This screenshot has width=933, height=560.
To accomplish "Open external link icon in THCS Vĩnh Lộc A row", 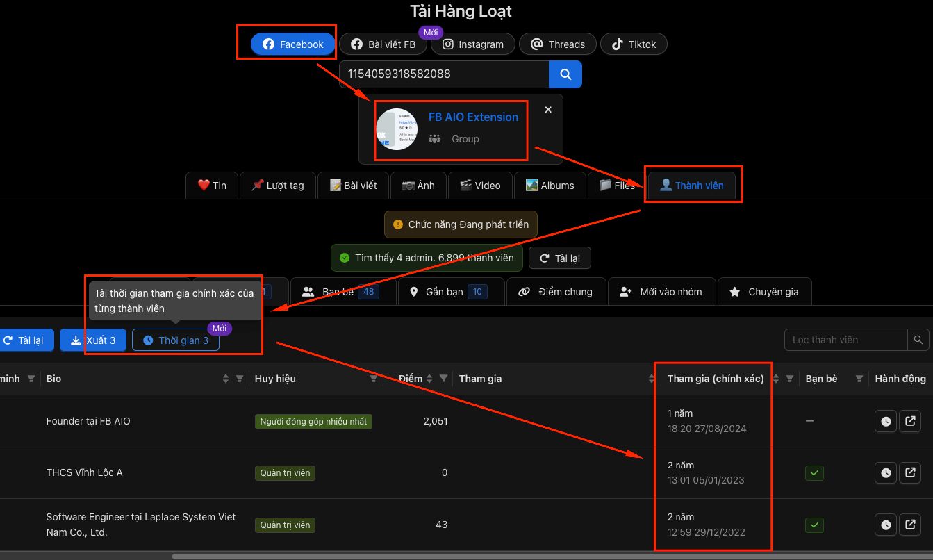I will point(910,472).
